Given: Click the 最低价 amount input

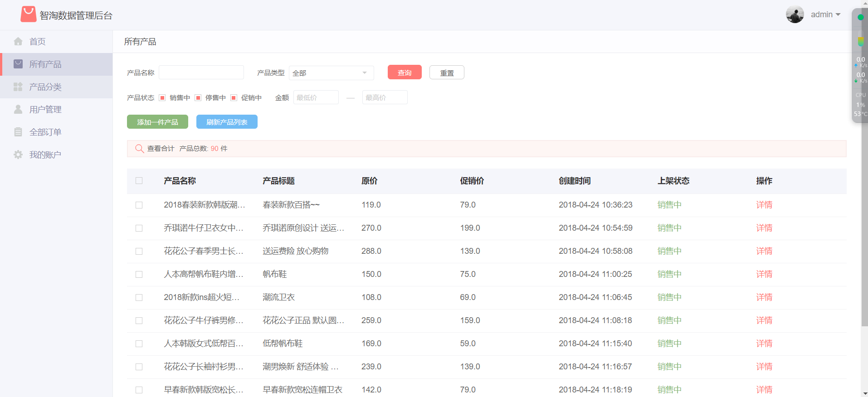Looking at the screenshot, I should (x=316, y=97).
